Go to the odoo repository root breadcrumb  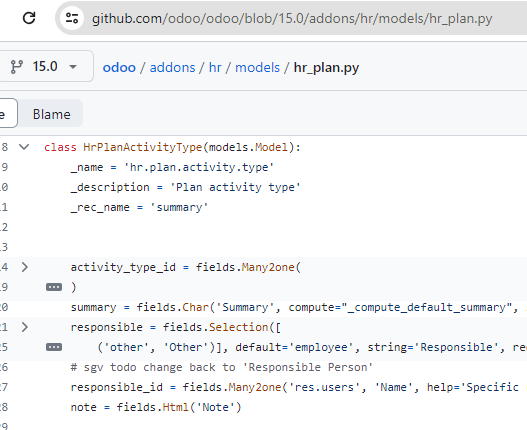[119, 68]
